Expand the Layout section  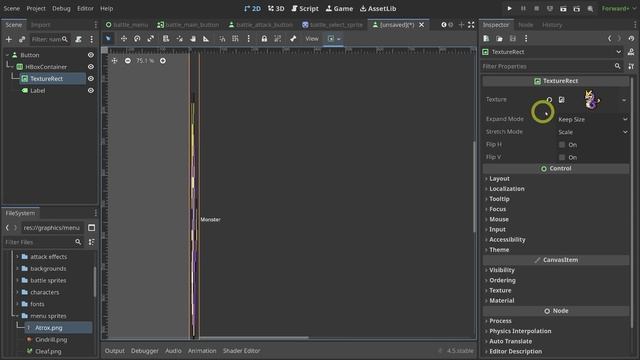tap(499, 178)
